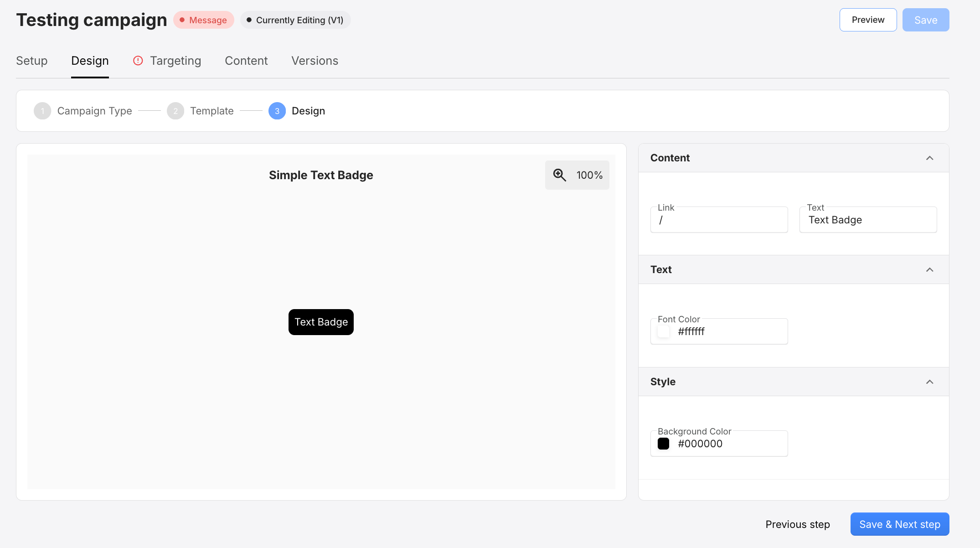This screenshot has height=548, width=980.
Task: Switch to the Targeting tab
Action: [175, 60]
